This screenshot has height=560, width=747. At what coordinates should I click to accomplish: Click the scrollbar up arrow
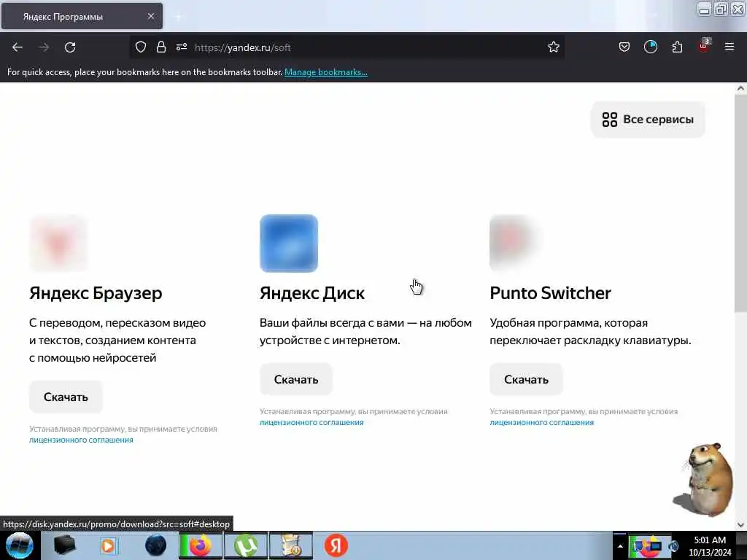click(740, 88)
